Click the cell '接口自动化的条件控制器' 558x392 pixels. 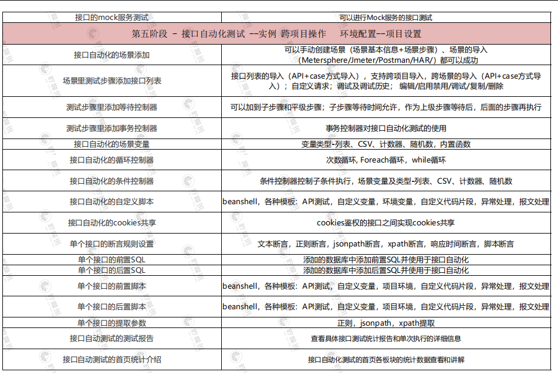pos(111,181)
